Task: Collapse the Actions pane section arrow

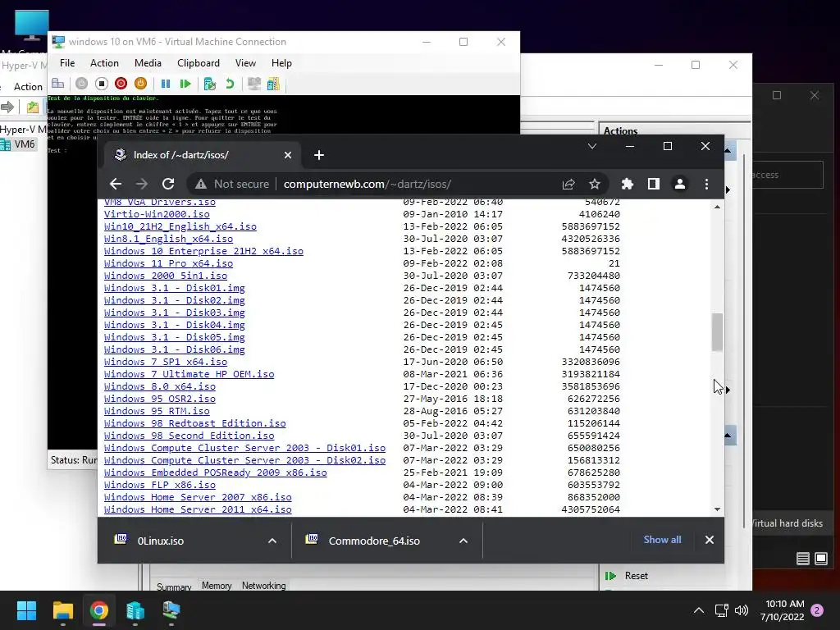Action: (x=728, y=151)
